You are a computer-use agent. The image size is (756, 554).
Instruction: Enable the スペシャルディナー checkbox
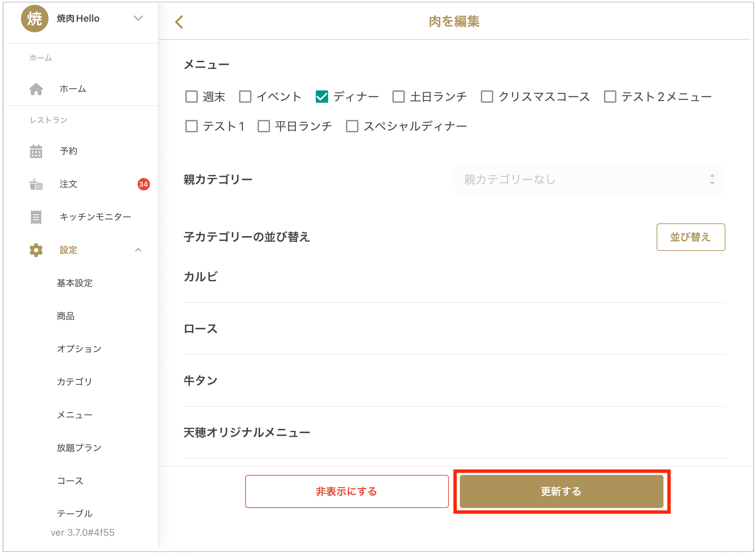click(x=352, y=126)
